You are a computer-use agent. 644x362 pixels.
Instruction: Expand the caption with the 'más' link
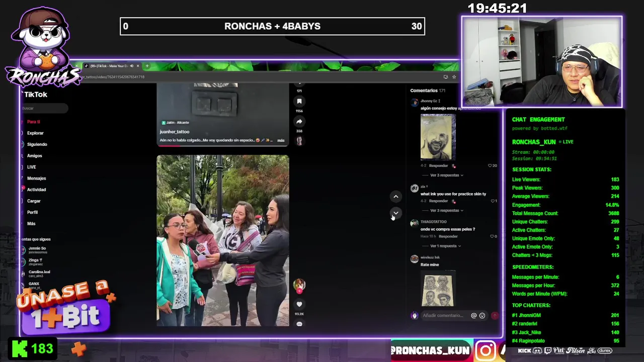[x=281, y=141]
